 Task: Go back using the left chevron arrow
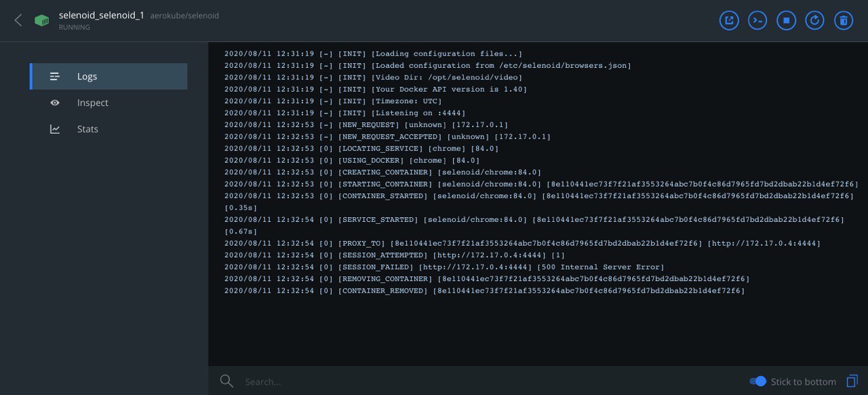point(18,20)
